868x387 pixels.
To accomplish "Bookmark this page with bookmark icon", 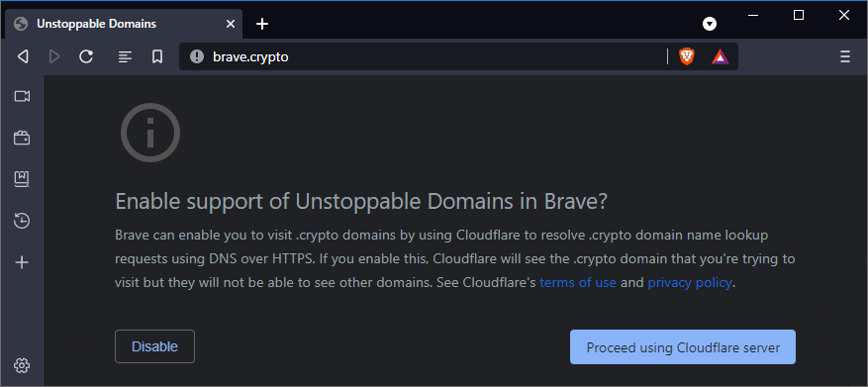I will pos(157,56).
